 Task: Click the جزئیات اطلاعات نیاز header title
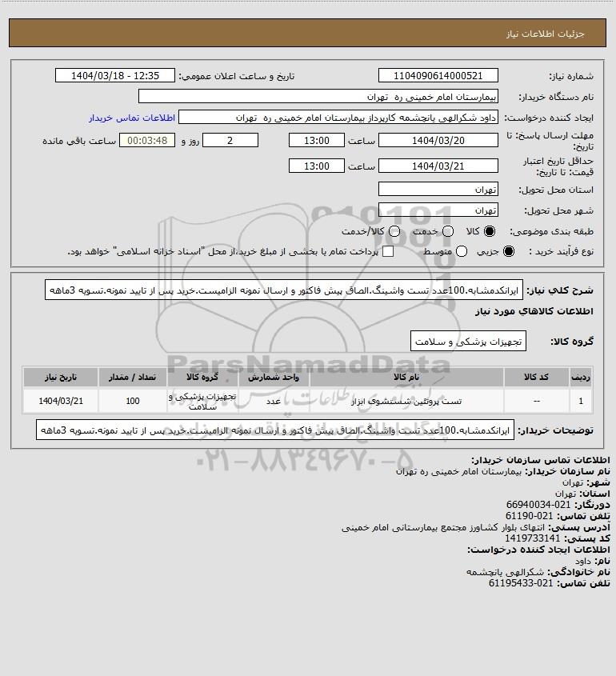tap(546, 34)
